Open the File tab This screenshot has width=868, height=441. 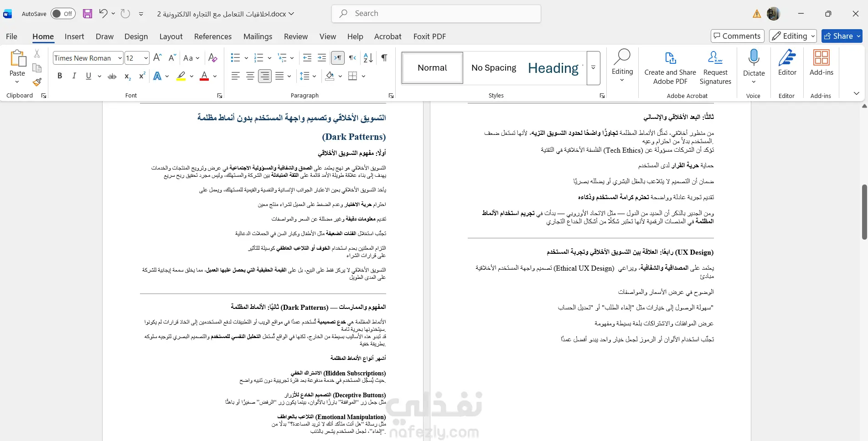[x=12, y=36]
